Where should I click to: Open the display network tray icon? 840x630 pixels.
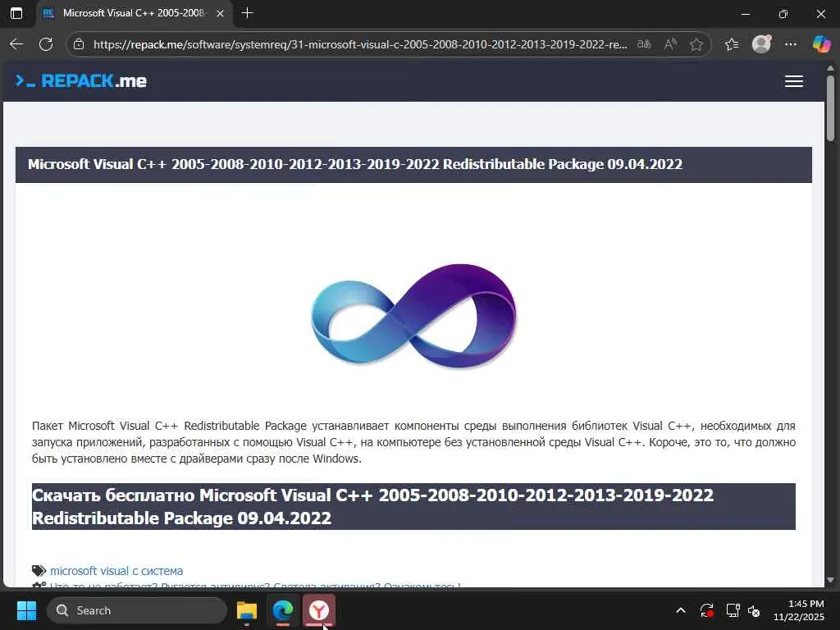click(x=733, y=610)
